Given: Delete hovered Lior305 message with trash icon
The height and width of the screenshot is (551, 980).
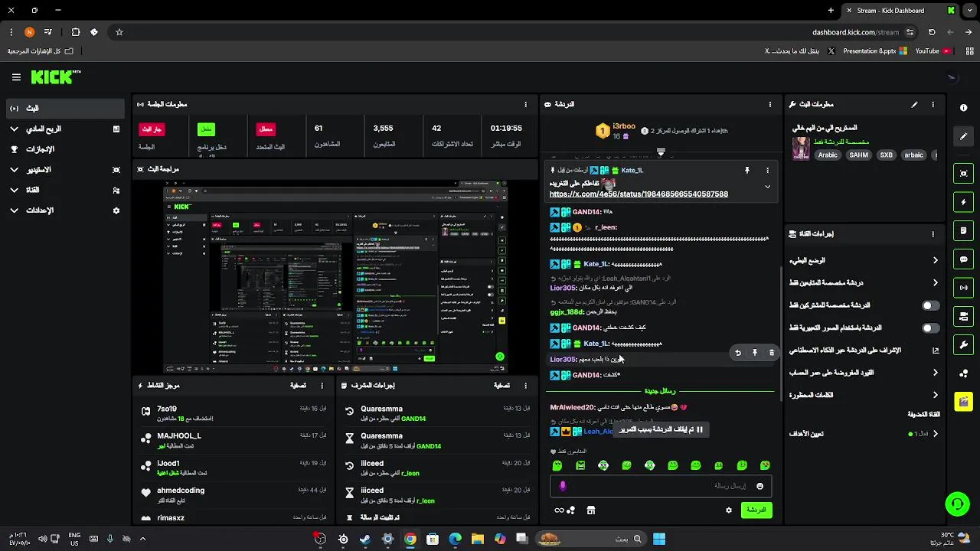Looking at the screenshot, I should [x=772, y=353].
